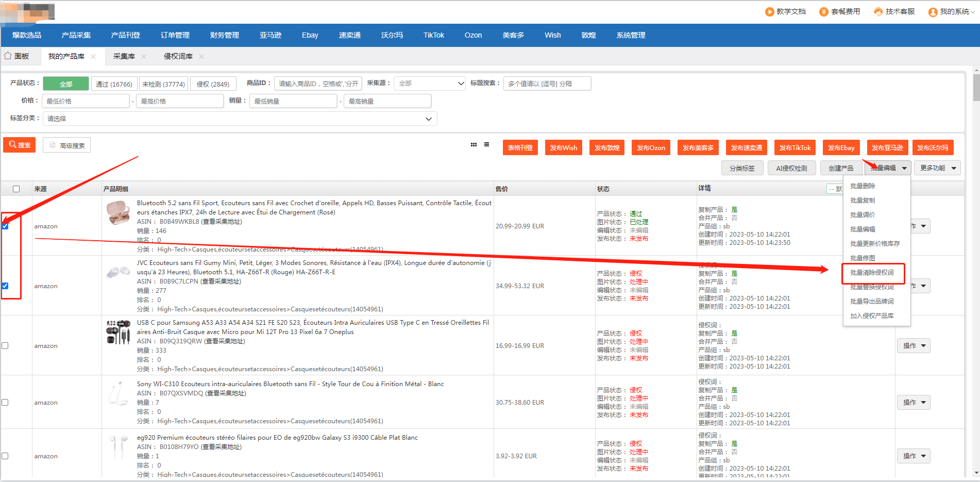The height and width of the screenshot is (482, 980).
Task: Open the 教学文档 help icon
Action: (769, 11)
